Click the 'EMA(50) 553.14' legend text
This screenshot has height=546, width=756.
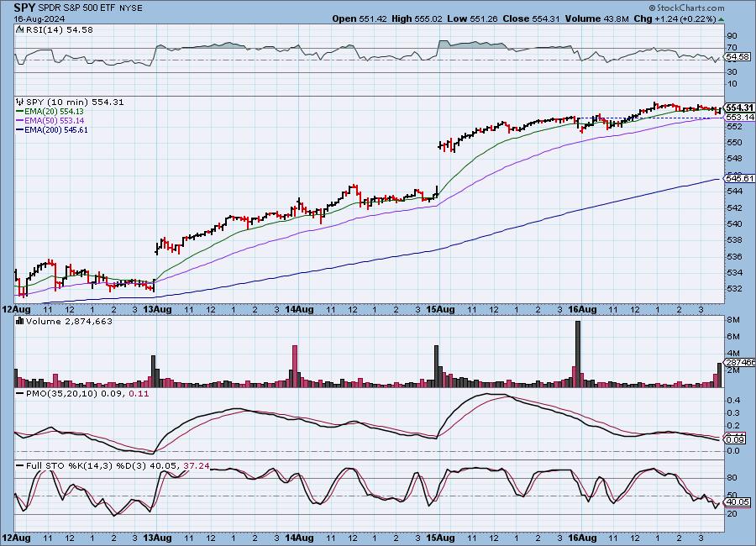(x=54, y=121)
